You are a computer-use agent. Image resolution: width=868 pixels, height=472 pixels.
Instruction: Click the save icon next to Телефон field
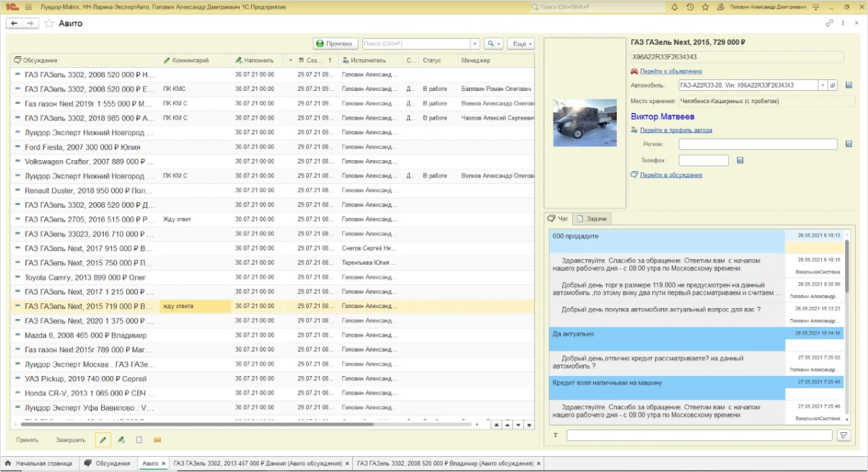point(740,160)
